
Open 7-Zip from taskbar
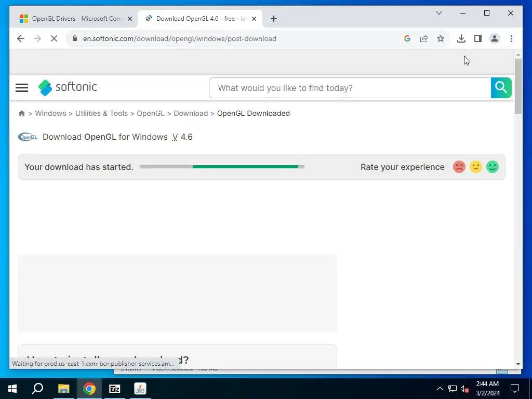(115, 389)
